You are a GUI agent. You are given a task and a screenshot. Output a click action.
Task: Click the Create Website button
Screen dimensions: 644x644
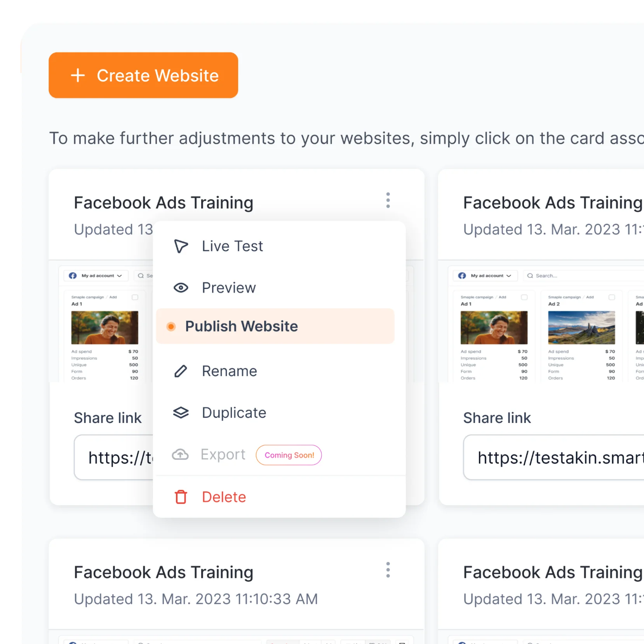click(143, 75)
